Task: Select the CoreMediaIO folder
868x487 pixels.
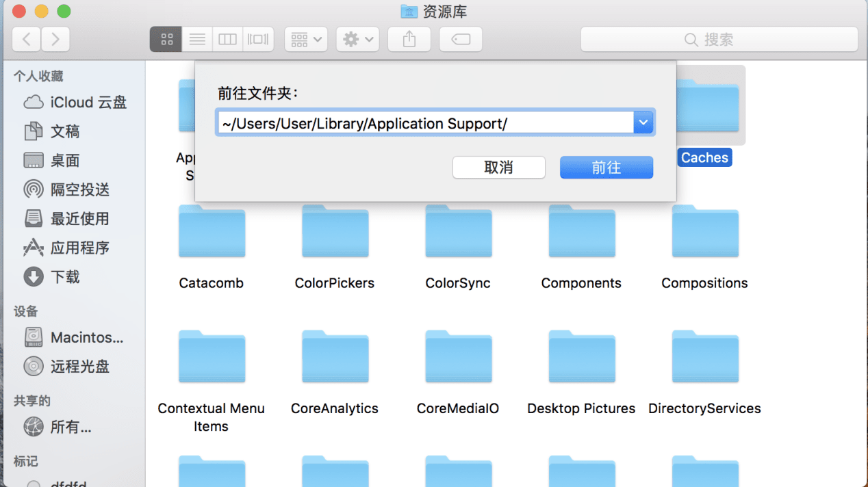Action: point(458,356)
